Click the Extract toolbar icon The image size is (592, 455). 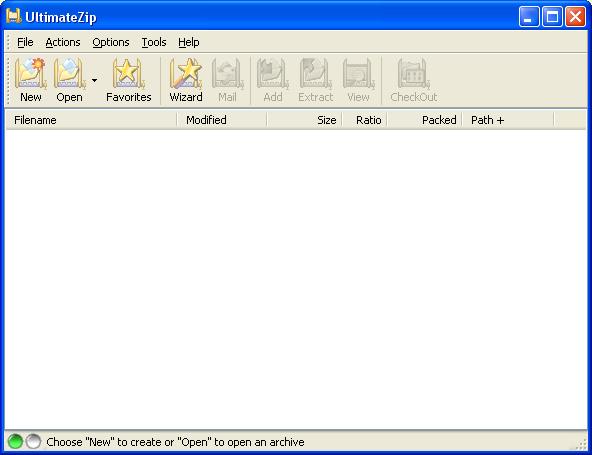coord(316,73)
